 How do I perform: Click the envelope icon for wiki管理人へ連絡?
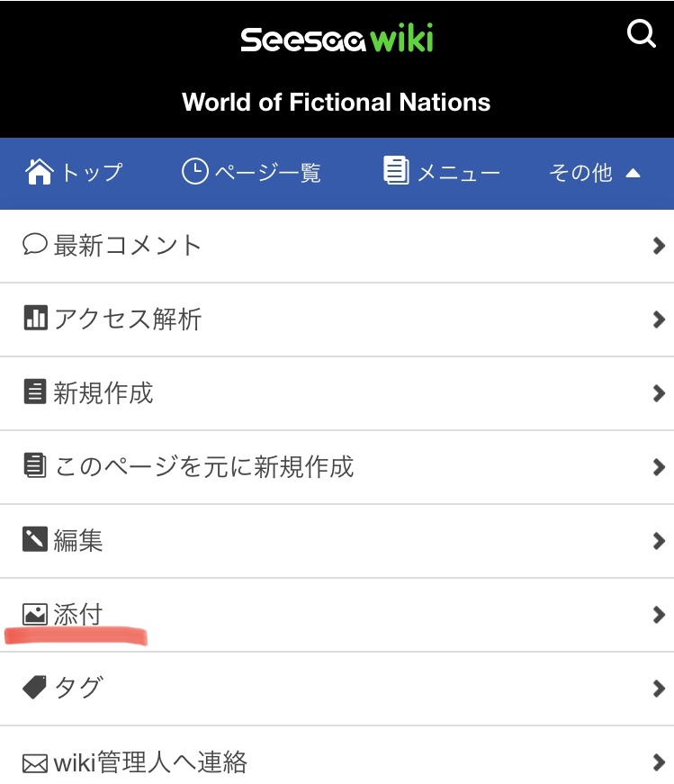coord(35,763)
